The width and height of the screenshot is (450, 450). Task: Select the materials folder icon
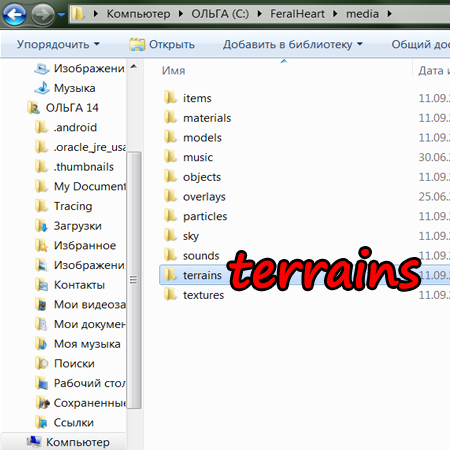click(170, 117)
